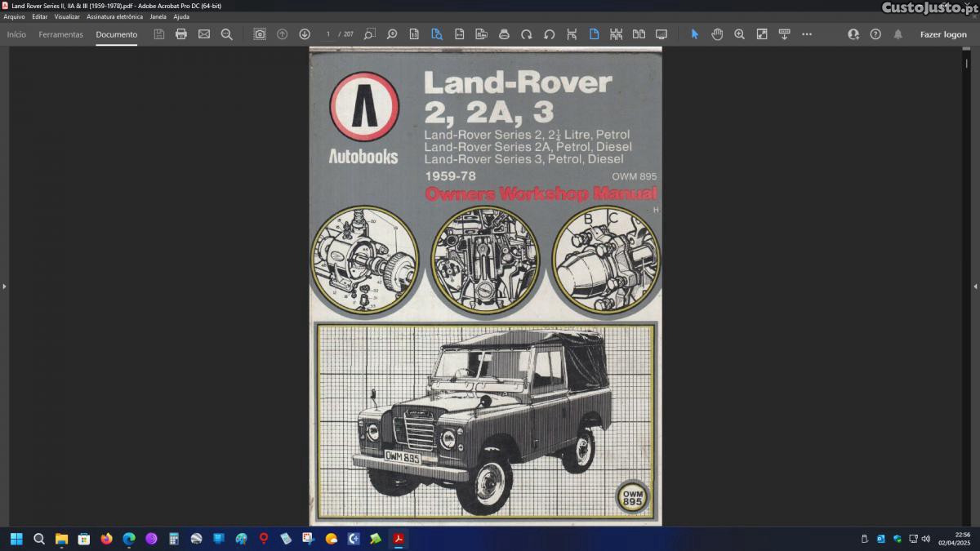This screenshot has height=551, width=980.
Task: Launch File Explorer from taskbar
Action: [x=61, y=539]
